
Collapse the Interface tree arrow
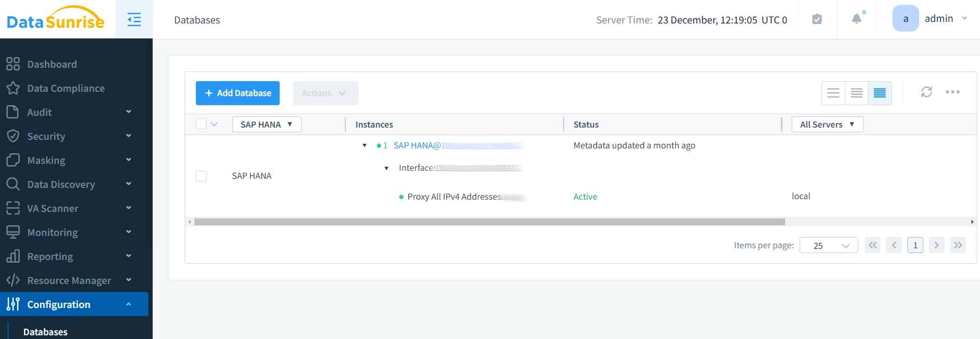(386, 168)
